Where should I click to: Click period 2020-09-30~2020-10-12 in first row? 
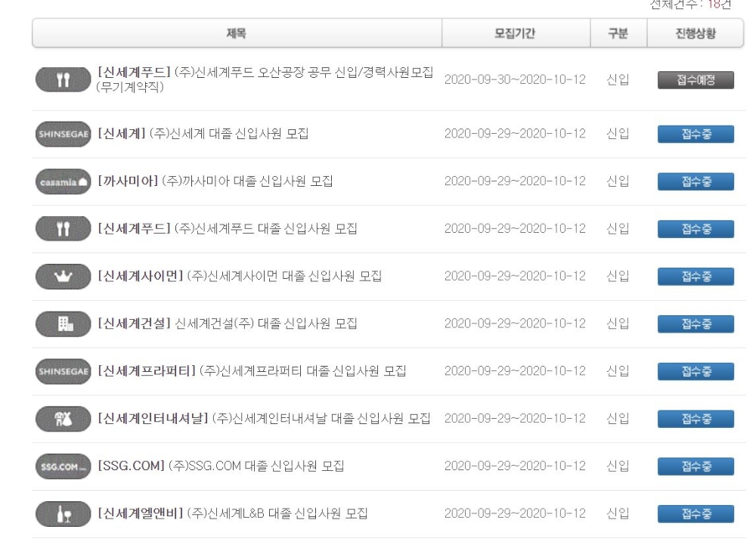click(515, 79)
